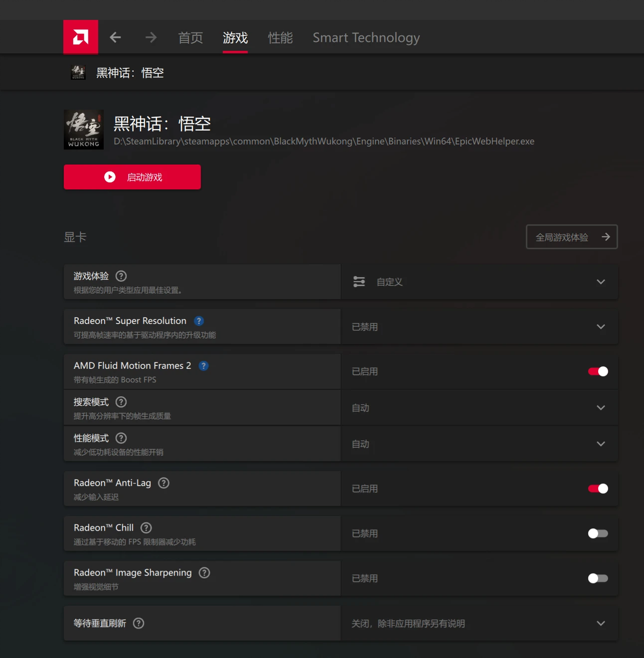
Task: Click Radeon Image Sharpening label
Action: tap(133, 573)
